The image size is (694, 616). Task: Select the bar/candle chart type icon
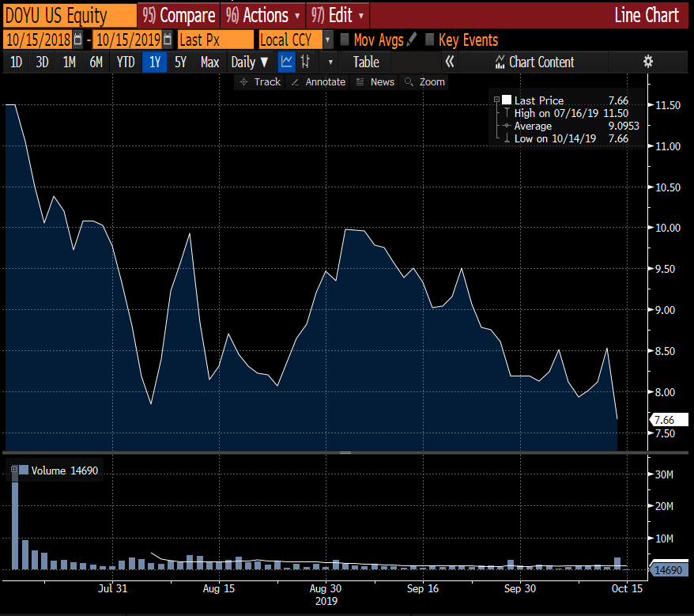click(305, 62)
